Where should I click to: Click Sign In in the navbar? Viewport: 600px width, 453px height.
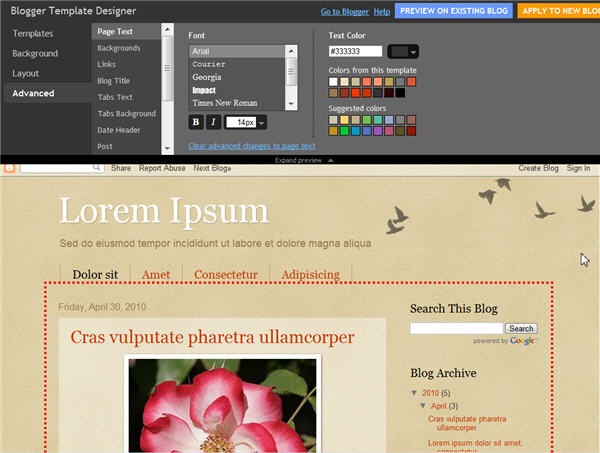(x=578, y=168)
